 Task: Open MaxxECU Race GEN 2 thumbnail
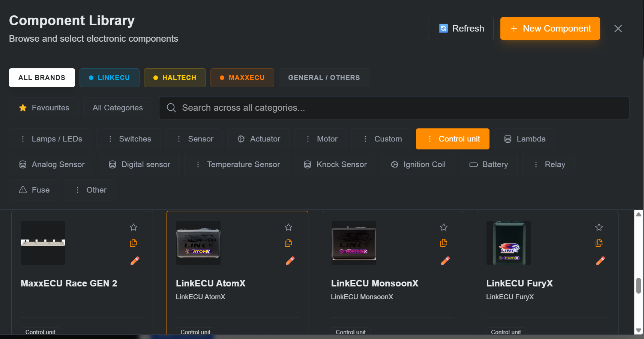click(x=43, y=243)
